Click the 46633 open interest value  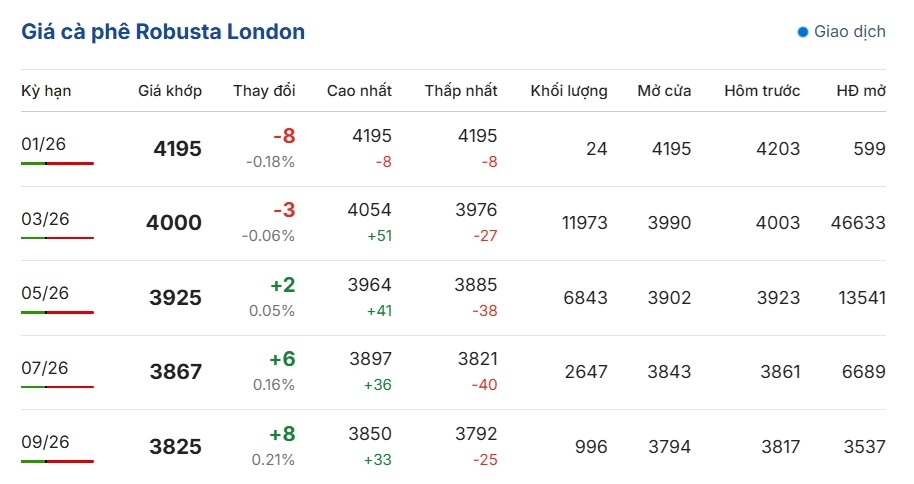click(857, 223)
